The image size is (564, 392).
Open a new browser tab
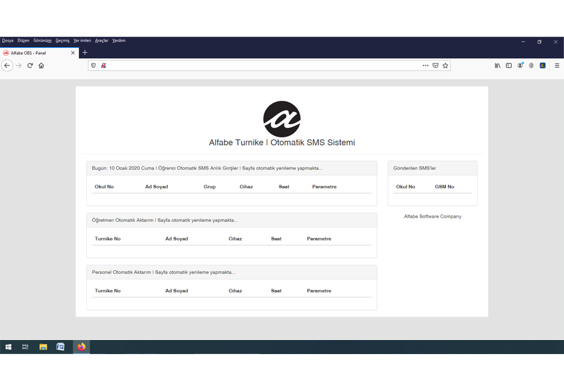point(85,53)
